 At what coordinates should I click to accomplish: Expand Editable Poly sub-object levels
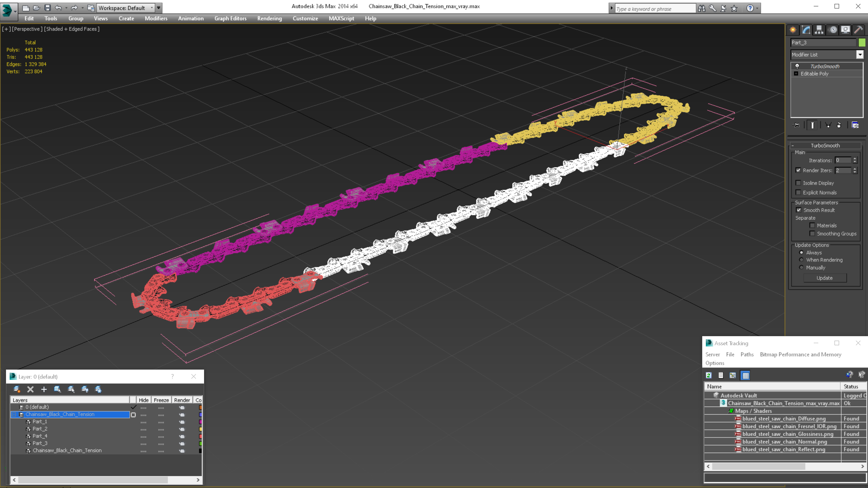coord(796,74)
